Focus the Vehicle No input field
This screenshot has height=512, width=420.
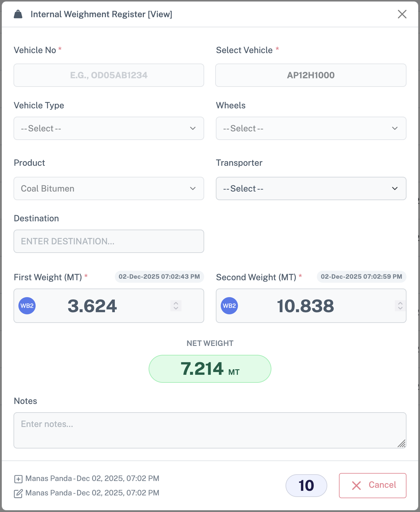tap(109, 75)
